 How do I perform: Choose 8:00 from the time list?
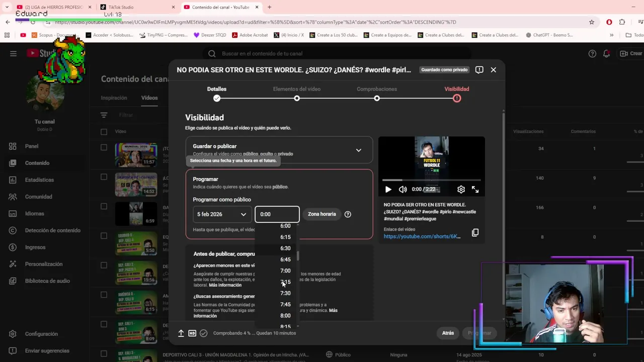pyautogui.click(x=285, y=316)
